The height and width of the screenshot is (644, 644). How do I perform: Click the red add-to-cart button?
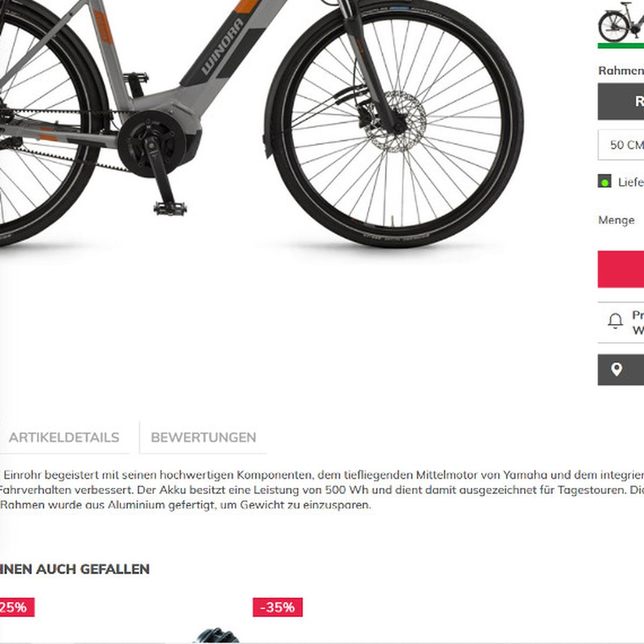point(621,269)
